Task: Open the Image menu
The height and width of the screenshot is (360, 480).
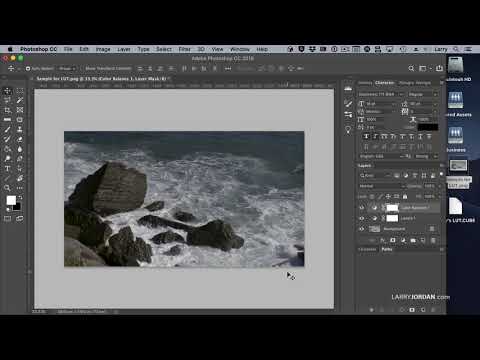Action: 103,49
